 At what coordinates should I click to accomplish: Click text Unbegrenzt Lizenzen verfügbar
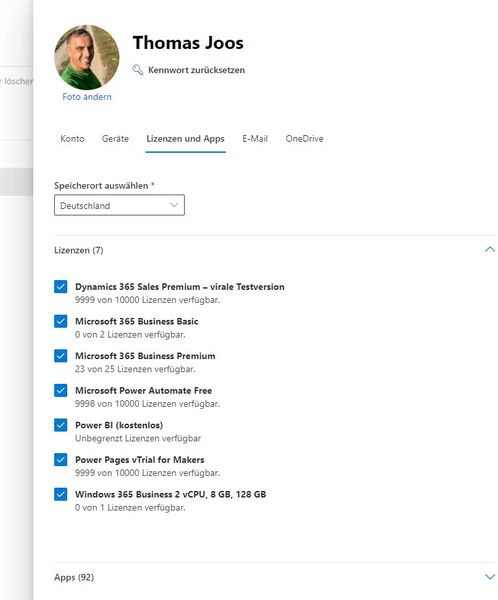point(138,438)
